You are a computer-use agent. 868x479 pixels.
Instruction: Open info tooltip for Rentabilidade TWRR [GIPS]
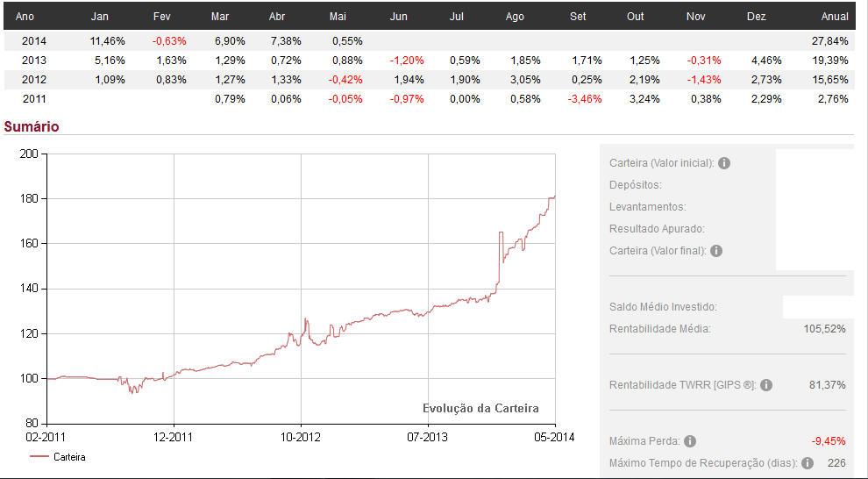pyautogui.click(x=766, y=385)
